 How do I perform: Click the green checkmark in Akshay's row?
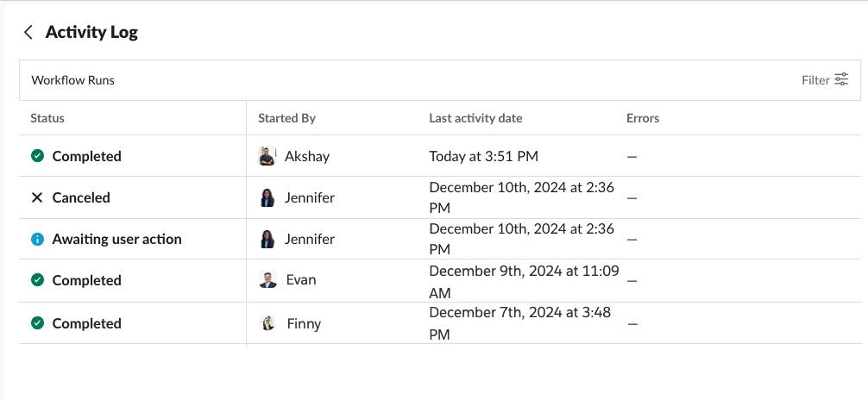click(37, 156)
